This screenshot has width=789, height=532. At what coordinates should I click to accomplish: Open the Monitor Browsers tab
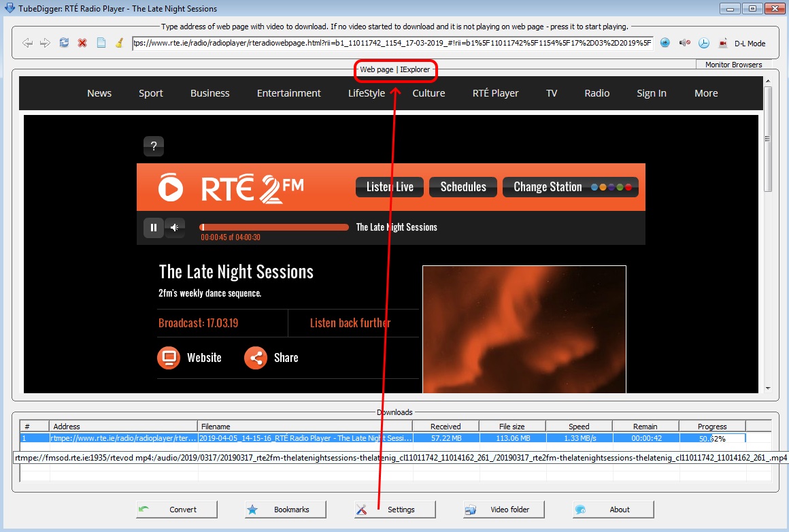click(x=733, y=65)
